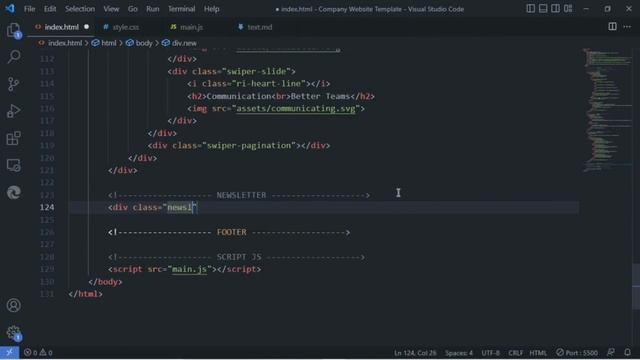This screenshot has width=640, height=360.
Task: Change language mode via HTML
Action: point(538,353)
